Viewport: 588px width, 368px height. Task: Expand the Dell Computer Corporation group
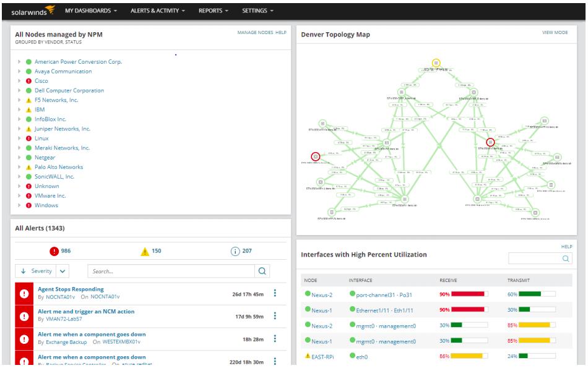click(x=19, y=90)
